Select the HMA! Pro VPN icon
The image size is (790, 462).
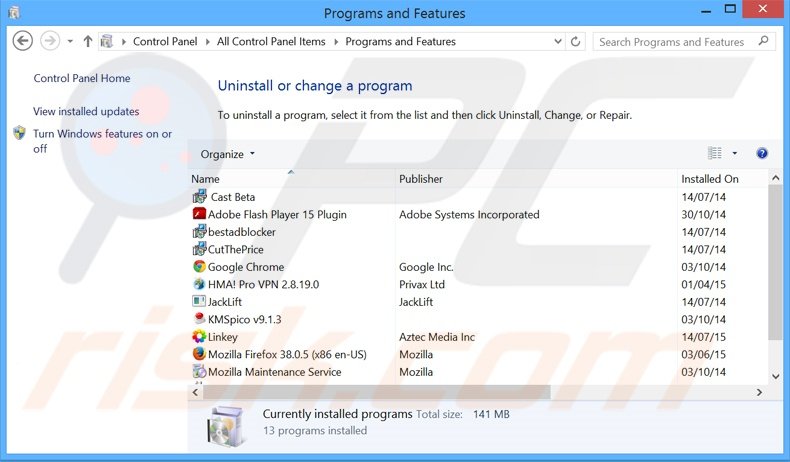tap(200, 284)
